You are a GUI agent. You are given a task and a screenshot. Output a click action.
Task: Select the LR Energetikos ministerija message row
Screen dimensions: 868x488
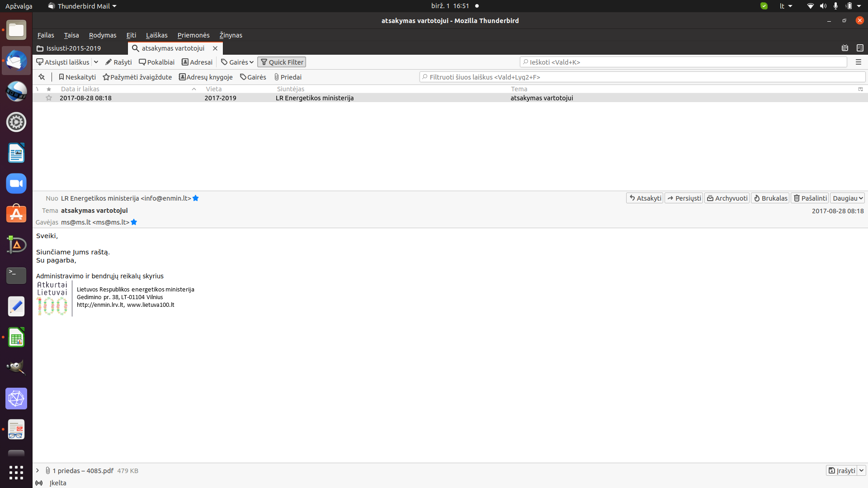pos(450,98)
